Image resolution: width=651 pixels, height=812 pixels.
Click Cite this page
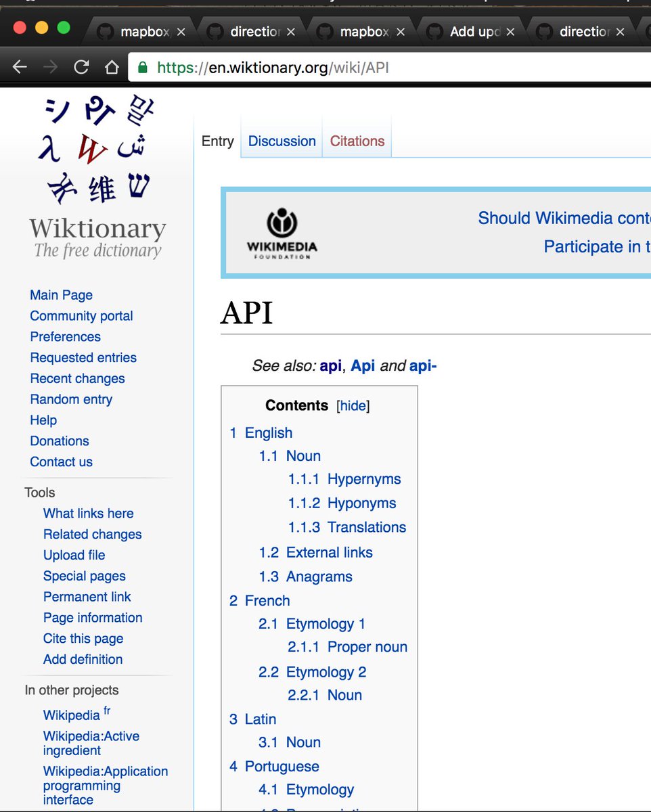(83, 639)
